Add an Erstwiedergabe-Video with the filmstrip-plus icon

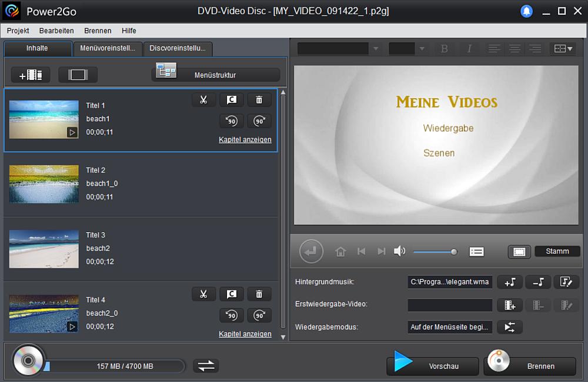(x=509, y=304)
